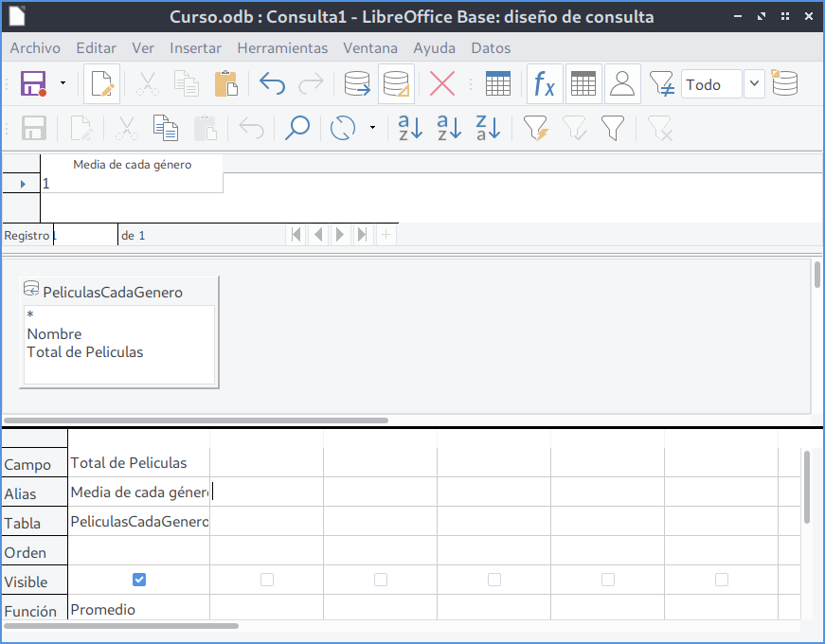The width and height of the screenshot is (825, 644).
Task: Copy data in second toolbar
Action: [x=166, y=128]
